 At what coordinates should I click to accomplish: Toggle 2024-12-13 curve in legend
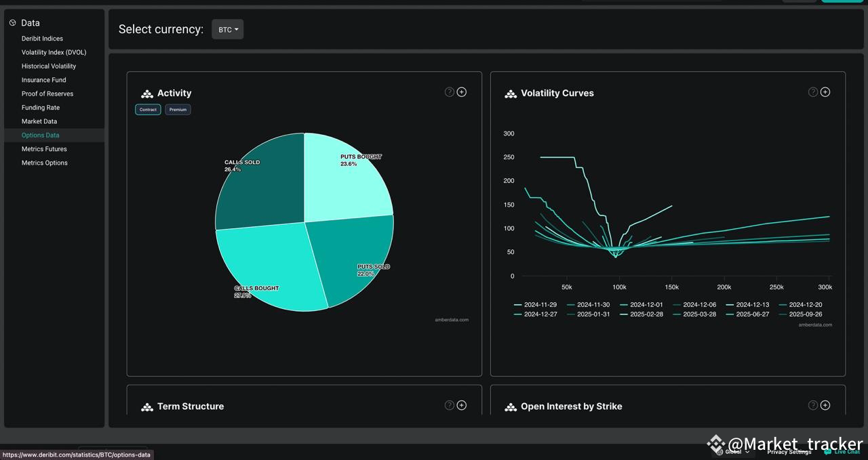point(747,305)
